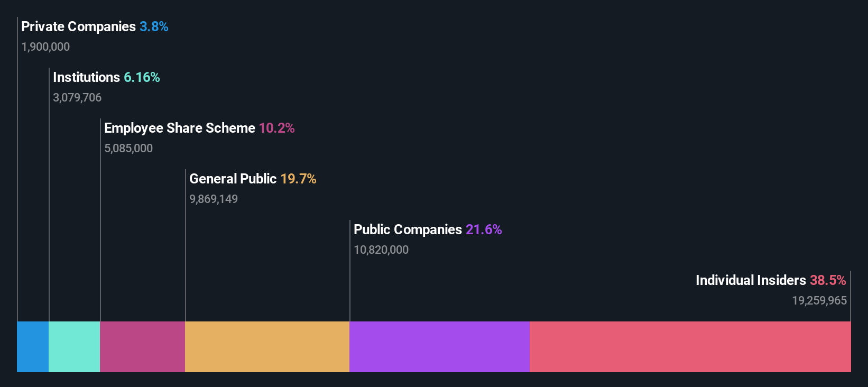The image size is (868, 387).
Task: Click the Individual Insiders label
Action: pos(751,280)
